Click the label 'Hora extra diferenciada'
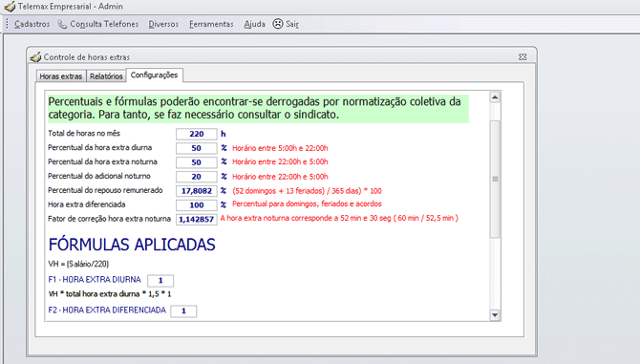The width and height of the screenshot is (640, 364). pos(87,204)
